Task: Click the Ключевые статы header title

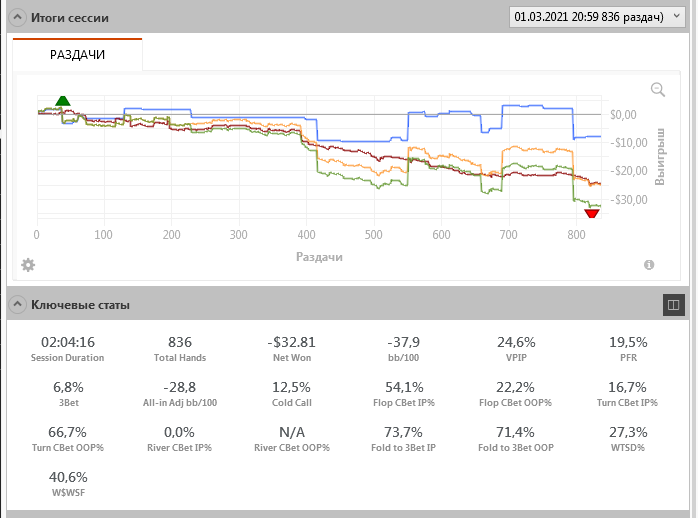Action: point(80,304)
